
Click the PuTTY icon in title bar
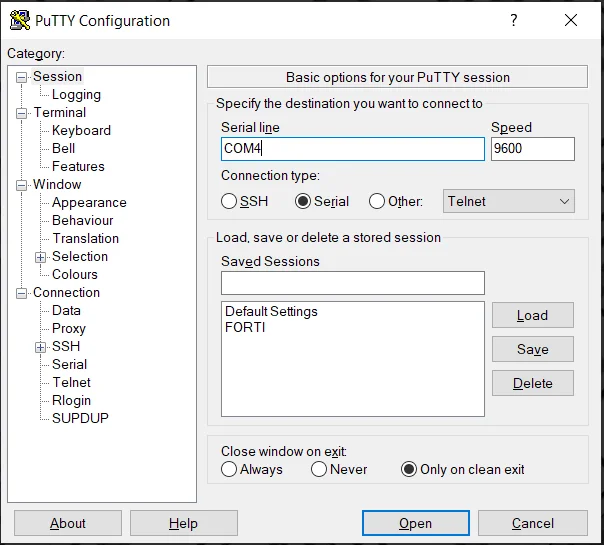pos(20,20)
